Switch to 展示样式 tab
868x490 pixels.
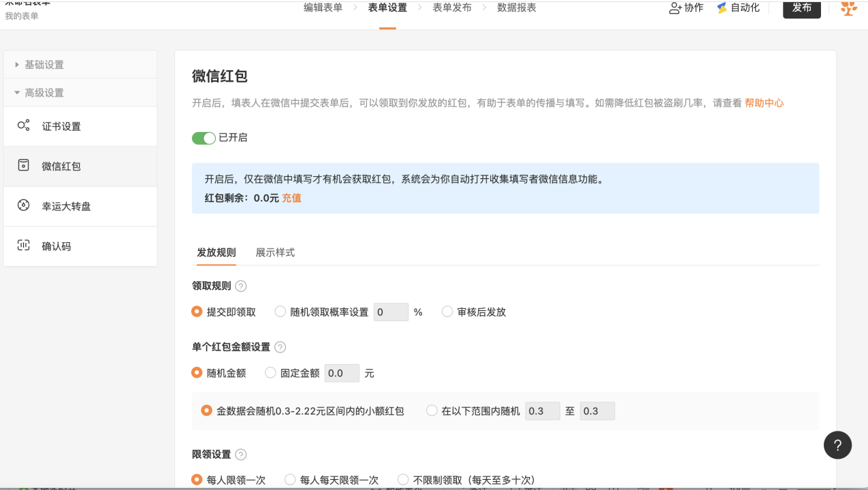pos(275,252)
